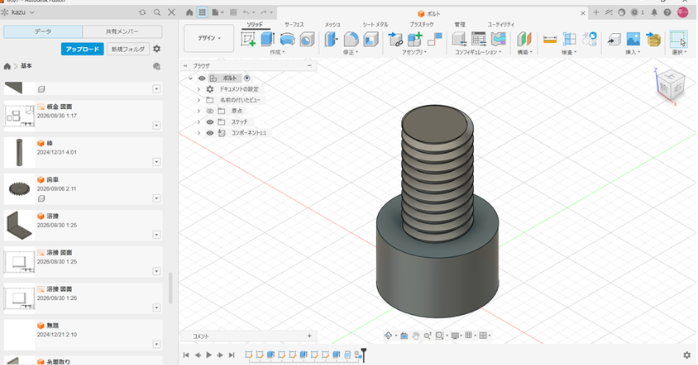
Task: Switch to the サーフェス tab
Action: tap(294, 24)
